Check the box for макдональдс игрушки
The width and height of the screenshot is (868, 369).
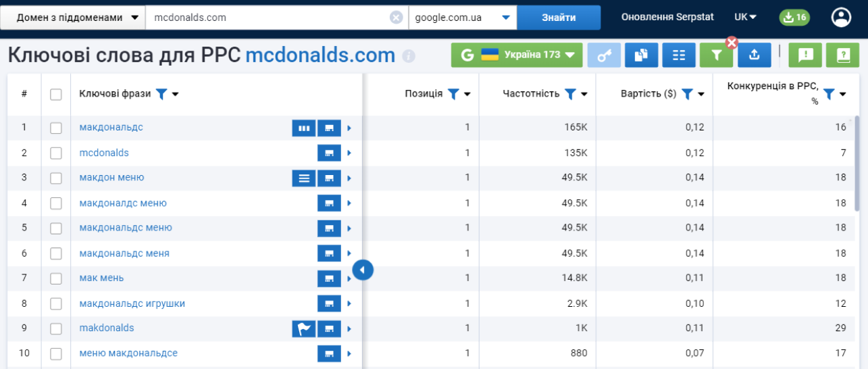pyautogui.click(x=56, y=304)
